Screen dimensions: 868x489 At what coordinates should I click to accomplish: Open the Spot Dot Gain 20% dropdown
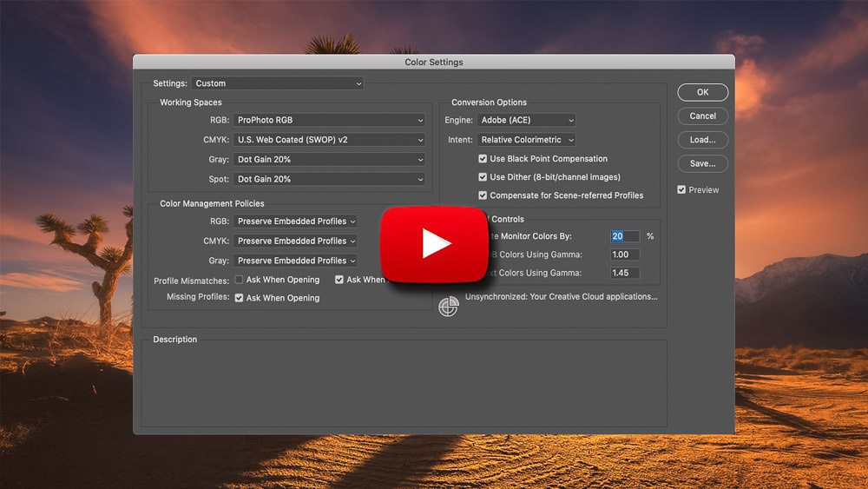click(x=329, y=179)
